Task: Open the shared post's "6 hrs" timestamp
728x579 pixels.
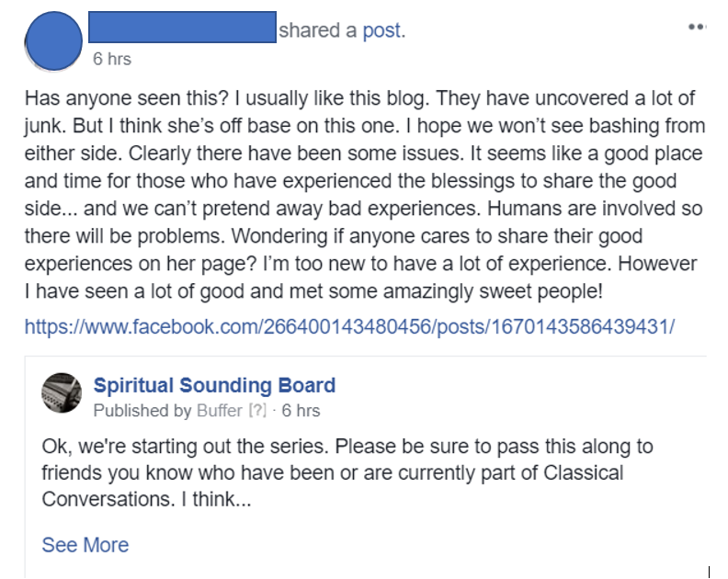Action: pos(301,410)
